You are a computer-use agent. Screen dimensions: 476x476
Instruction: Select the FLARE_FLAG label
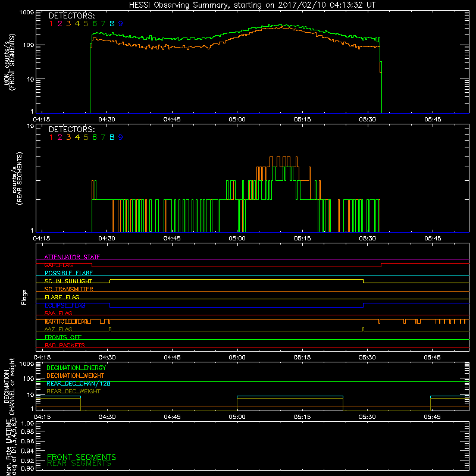coord(62,297)
